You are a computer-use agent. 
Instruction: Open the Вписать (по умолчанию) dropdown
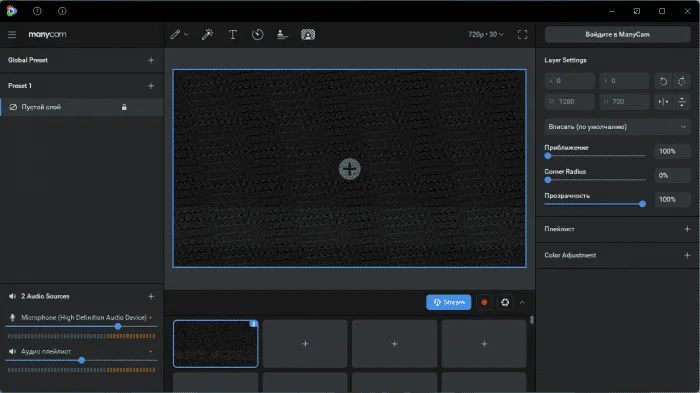617,127
